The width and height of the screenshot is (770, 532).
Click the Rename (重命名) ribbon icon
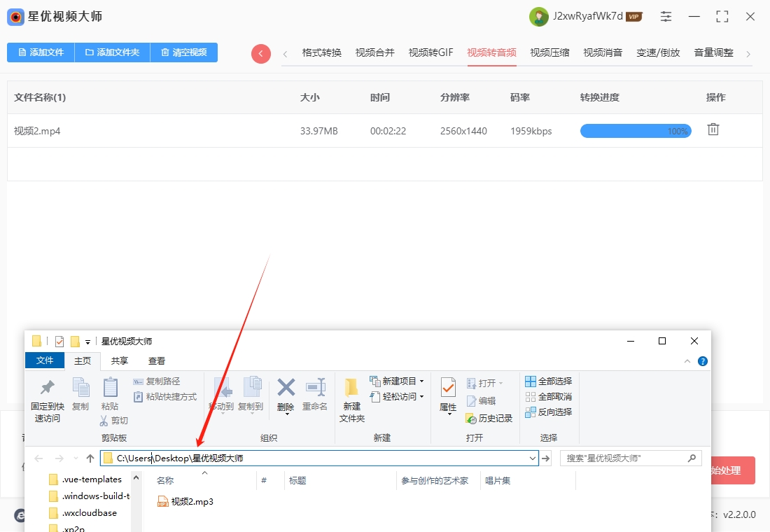pyautogui.click(x=315, y=394)
